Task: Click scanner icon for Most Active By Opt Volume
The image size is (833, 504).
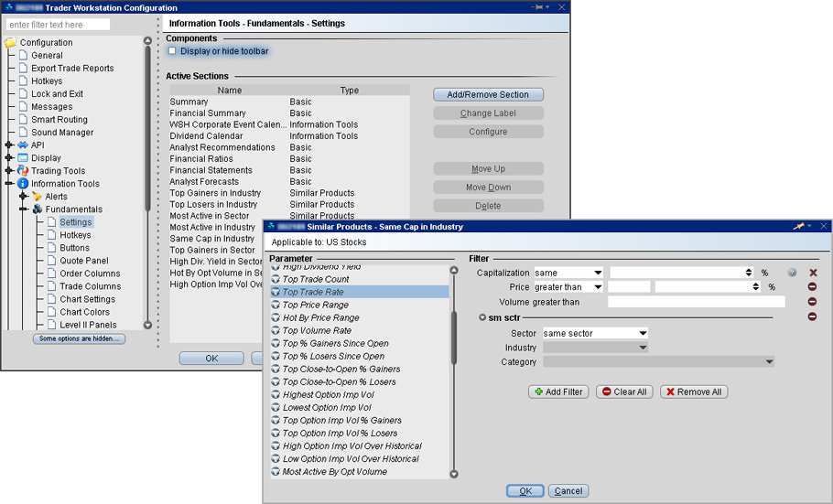Action: coord(276,472)
